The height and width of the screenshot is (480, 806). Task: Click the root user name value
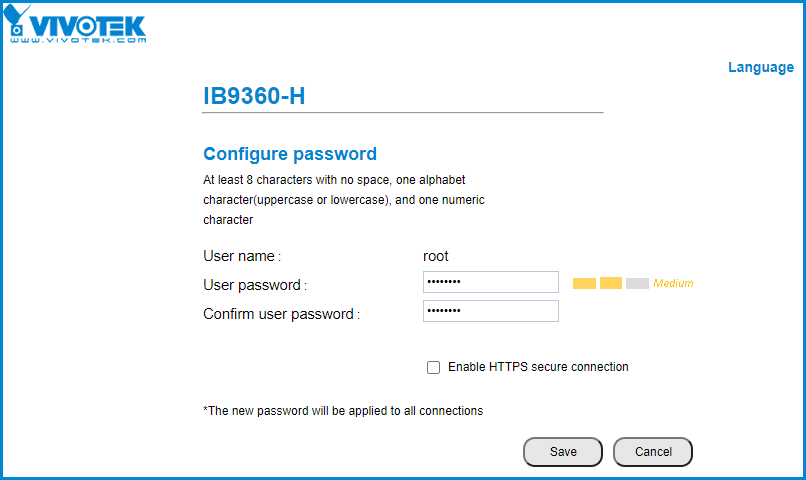436,256
